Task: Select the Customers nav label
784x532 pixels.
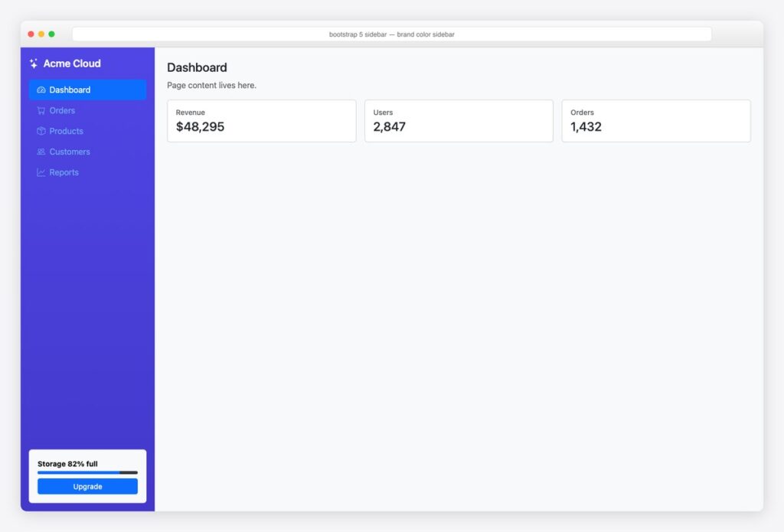Action: [x=70, y=152]
